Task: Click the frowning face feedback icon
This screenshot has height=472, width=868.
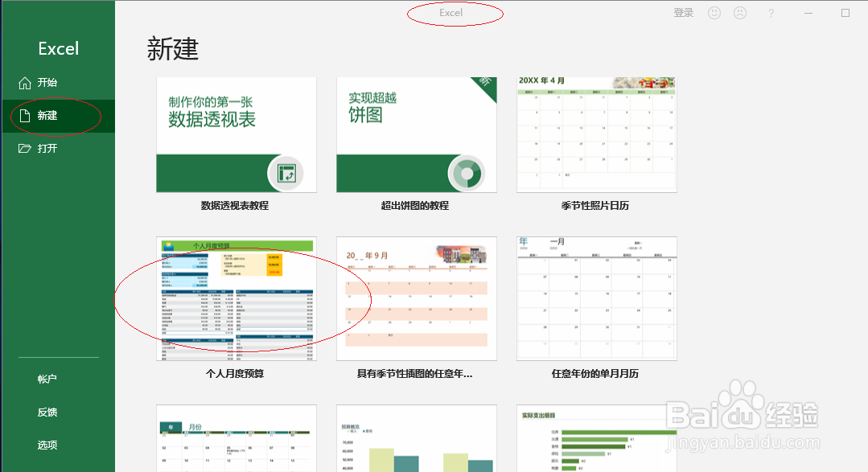Action: pos(739,13)
